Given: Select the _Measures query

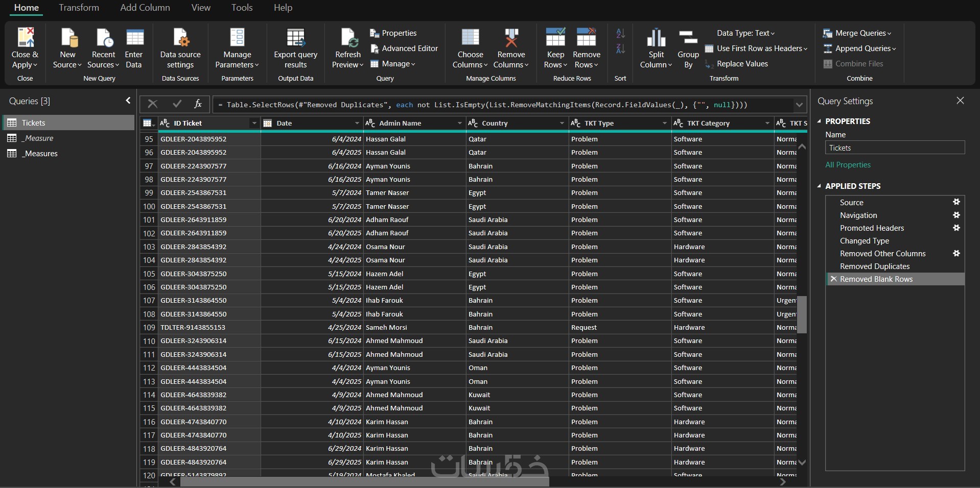Looking at the screenshot, I should point(68,153).
